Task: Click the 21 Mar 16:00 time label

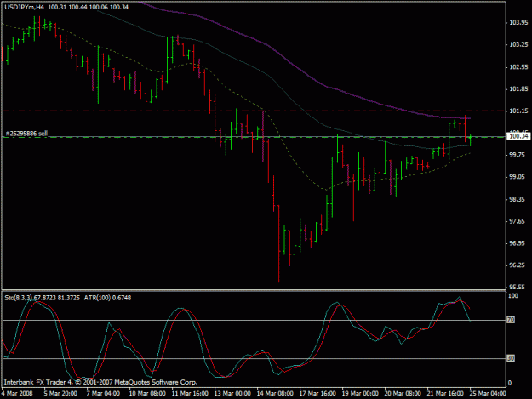Action: 445,394
